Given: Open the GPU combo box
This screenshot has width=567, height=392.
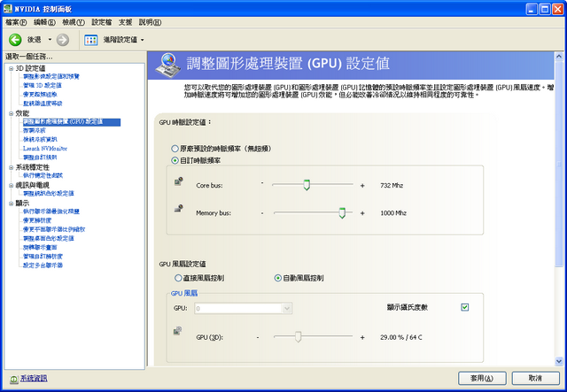Looking at the screenshot, I should tap(243, 308).
